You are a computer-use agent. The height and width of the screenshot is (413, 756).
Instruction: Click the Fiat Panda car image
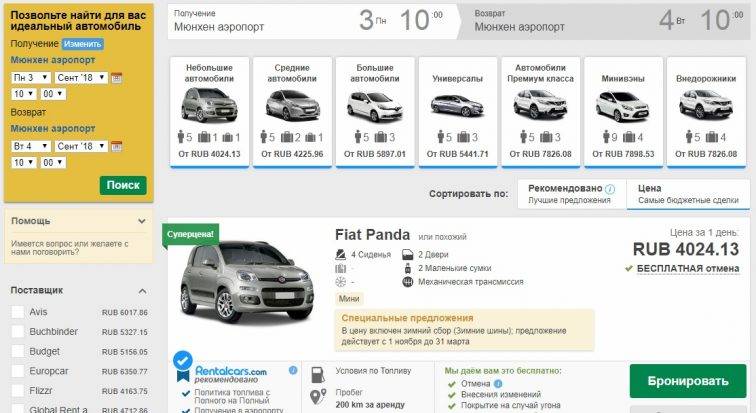247,281
